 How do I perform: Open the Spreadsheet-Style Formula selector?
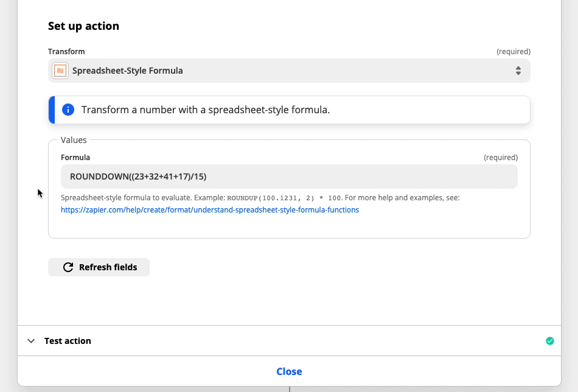[289, 71]
